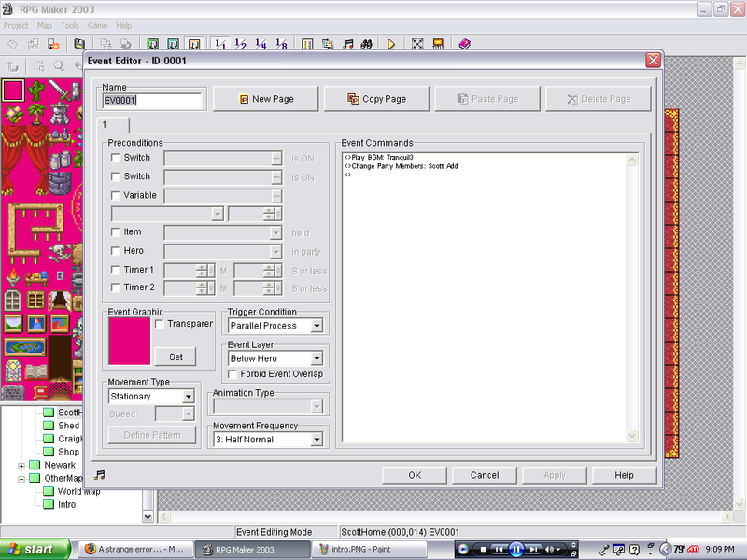
Task: Enable the Timer 1 precondition checkbox
Action: [115, 270]
